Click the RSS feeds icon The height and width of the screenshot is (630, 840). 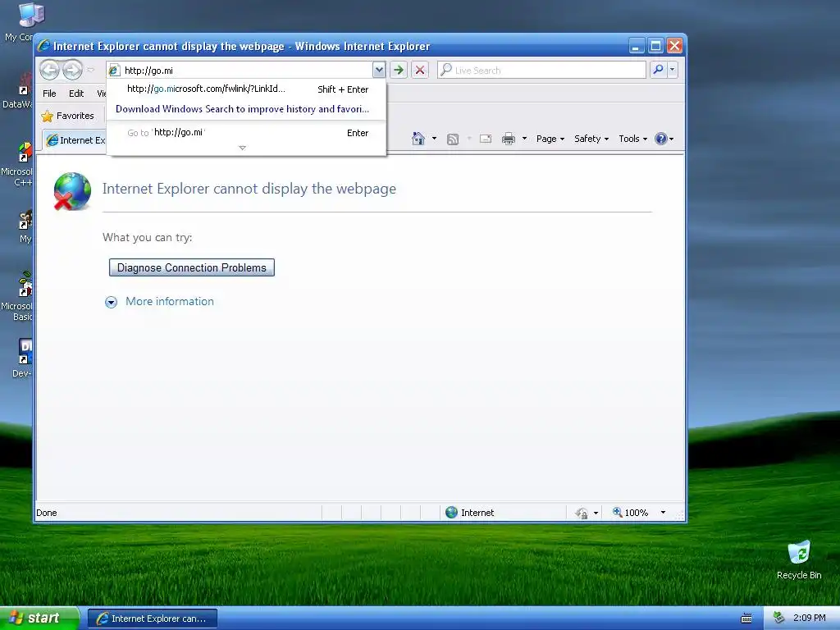(x=453, y=139)
